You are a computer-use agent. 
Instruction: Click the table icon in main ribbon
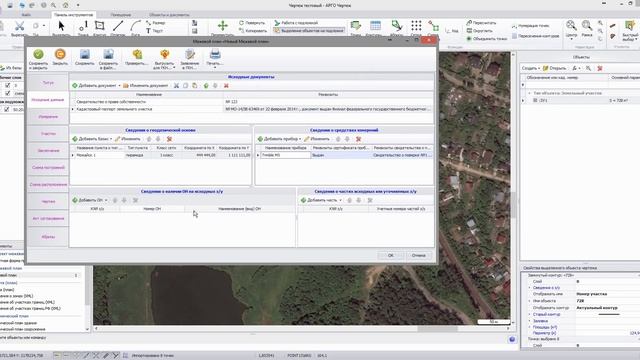[375, 26]
